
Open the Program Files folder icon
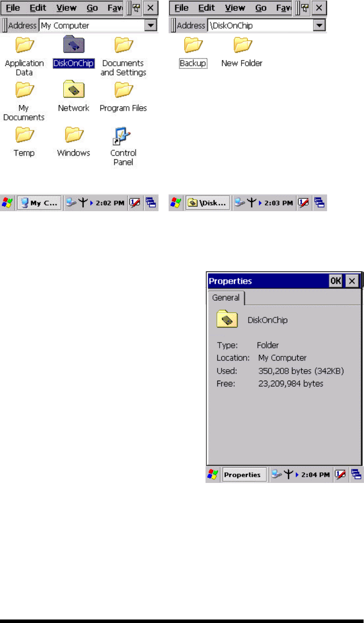coord(123,90)
